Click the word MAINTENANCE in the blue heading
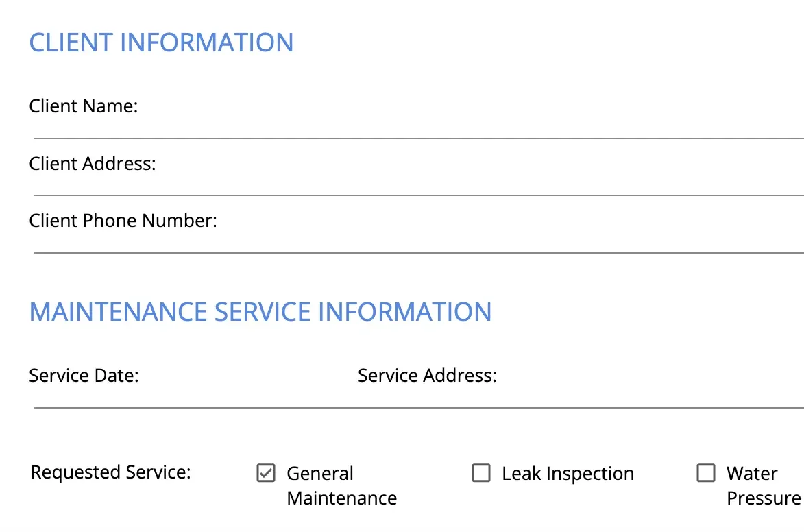804x532 pixels. (119, 312)
